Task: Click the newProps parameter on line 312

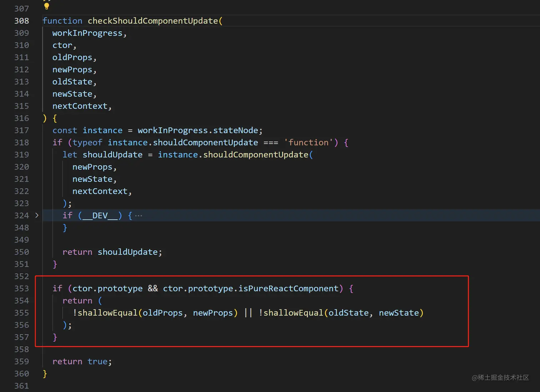Action: pyautogui.click(x=72, y=70)
